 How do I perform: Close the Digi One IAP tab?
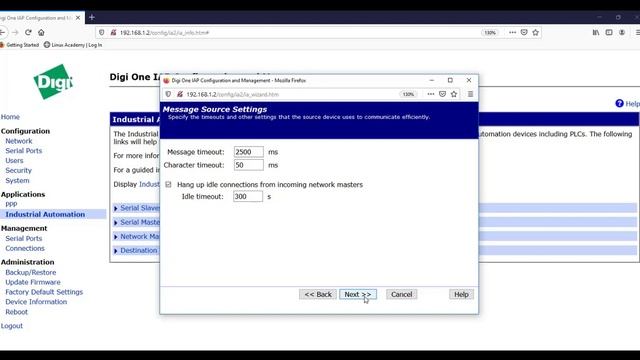tap(78, 18)
